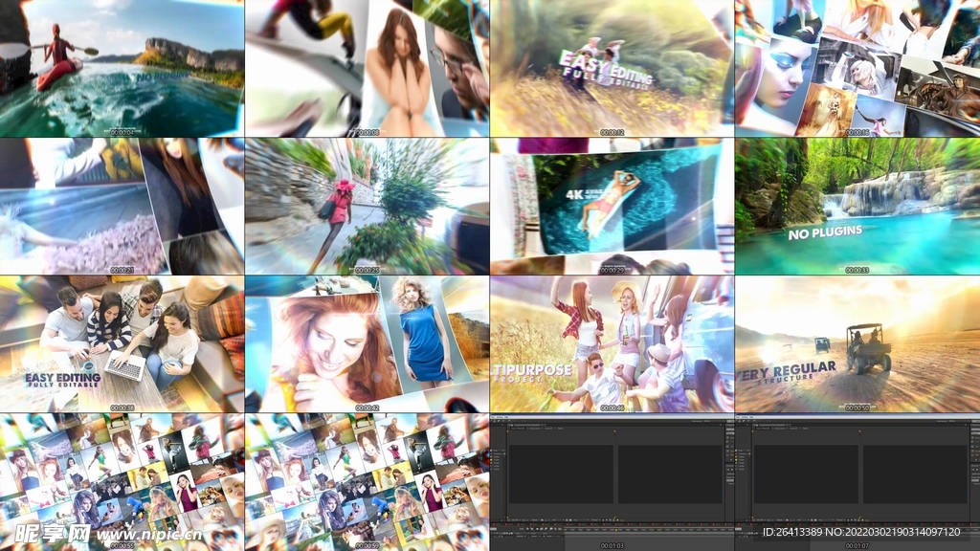The width and height of the screenshot is (980, 551).
Task: Click the right viewer panel in 00:01:07 frame
Action: pos(914,474)
